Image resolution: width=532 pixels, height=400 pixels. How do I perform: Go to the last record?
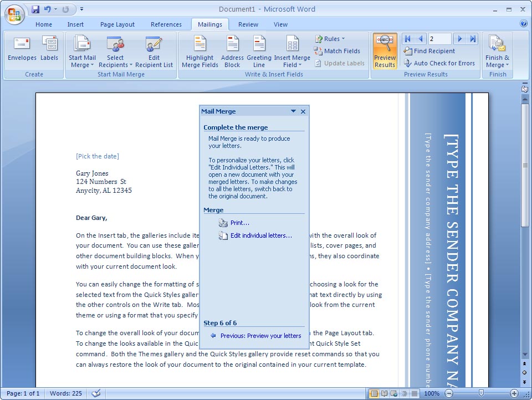pos(473,39)
